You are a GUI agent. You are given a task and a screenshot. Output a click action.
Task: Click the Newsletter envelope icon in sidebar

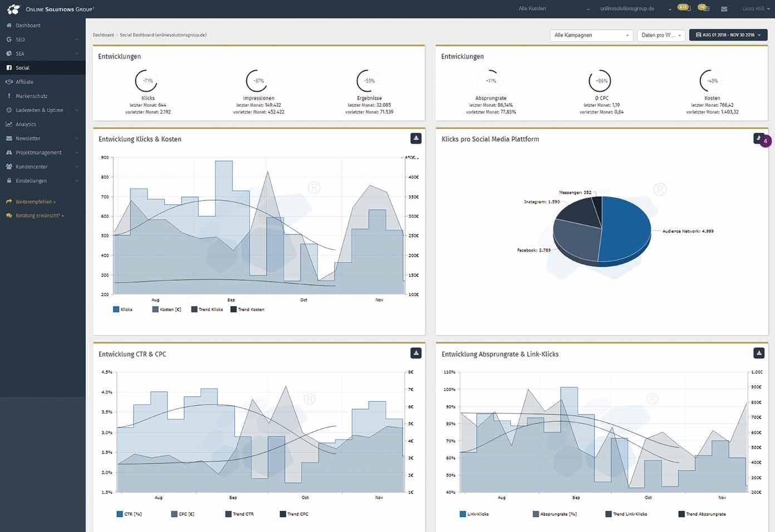click(x=9, y=138)
